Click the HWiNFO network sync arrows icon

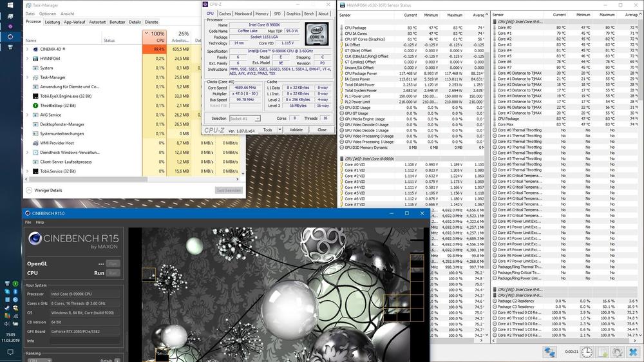tap(549, 352)
